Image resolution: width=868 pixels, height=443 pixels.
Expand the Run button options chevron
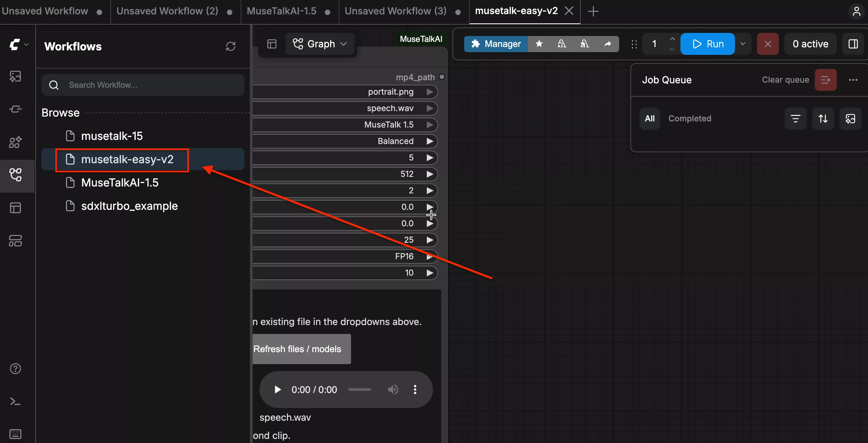[743, 44]
